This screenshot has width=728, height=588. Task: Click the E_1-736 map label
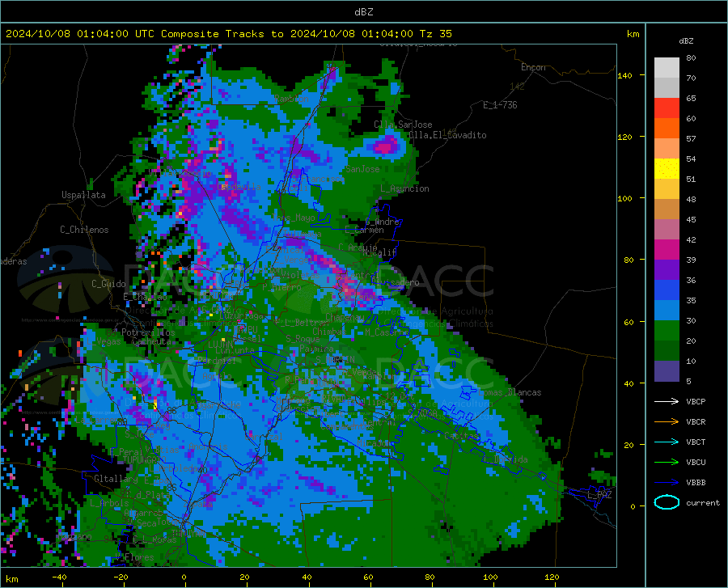pyautogui.click(x=500, y=105)
